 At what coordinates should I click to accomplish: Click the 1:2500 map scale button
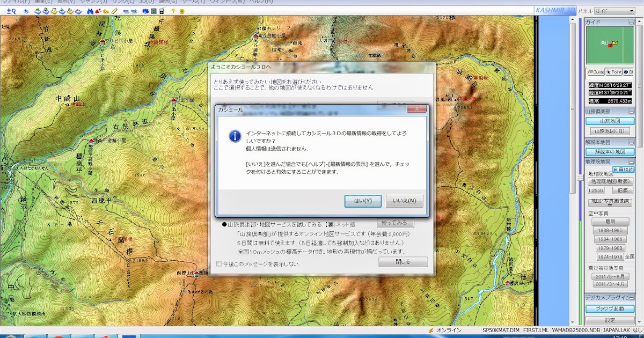[596, 190]
